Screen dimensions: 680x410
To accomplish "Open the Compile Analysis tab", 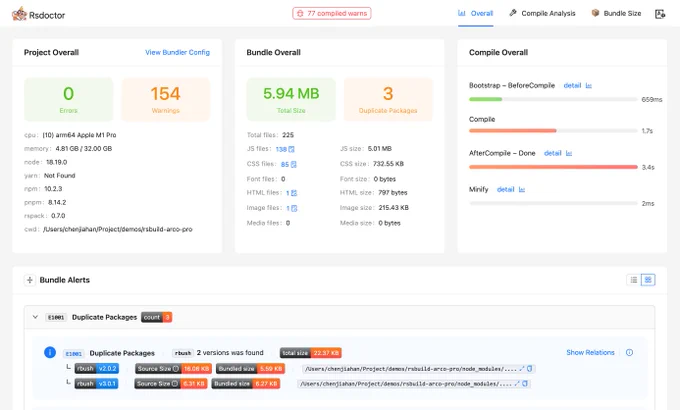I will click(x=542, y=13).
